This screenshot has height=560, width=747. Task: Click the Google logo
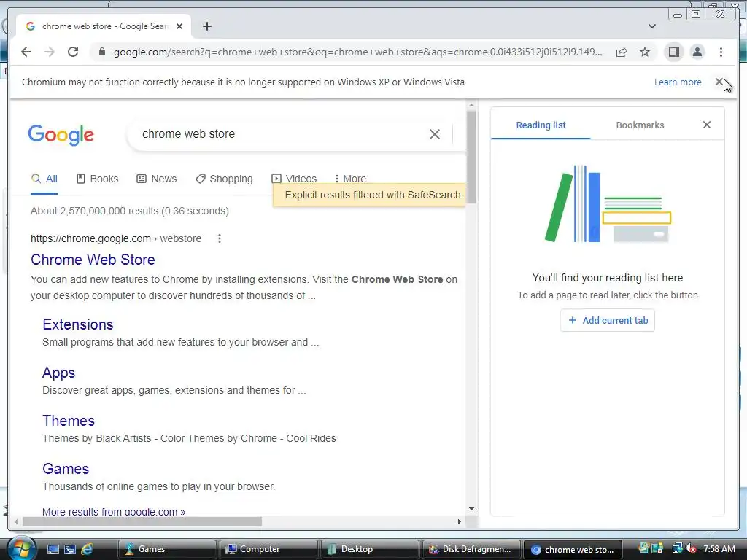pos(61,135)
